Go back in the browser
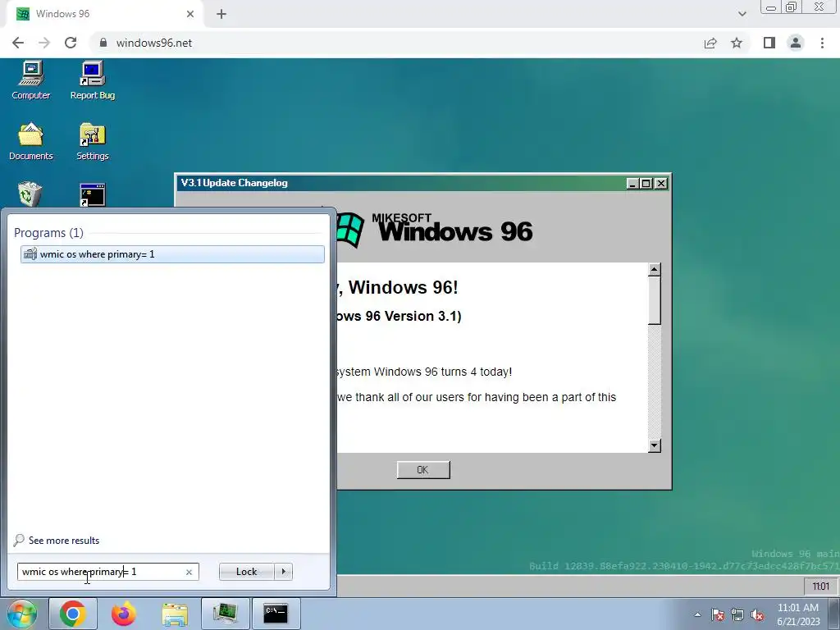840x630 pixels. (x=18, y=43)
